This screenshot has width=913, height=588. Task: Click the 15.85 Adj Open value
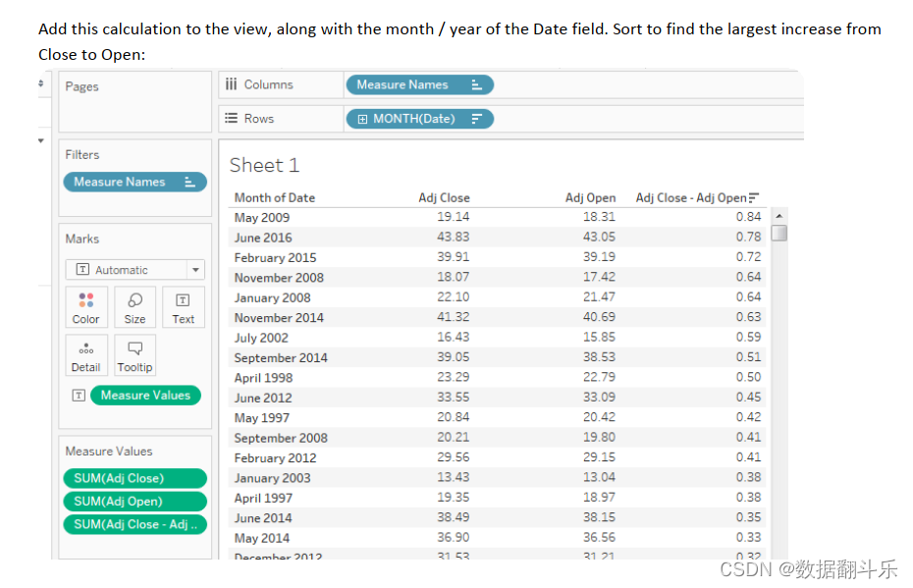599,337
